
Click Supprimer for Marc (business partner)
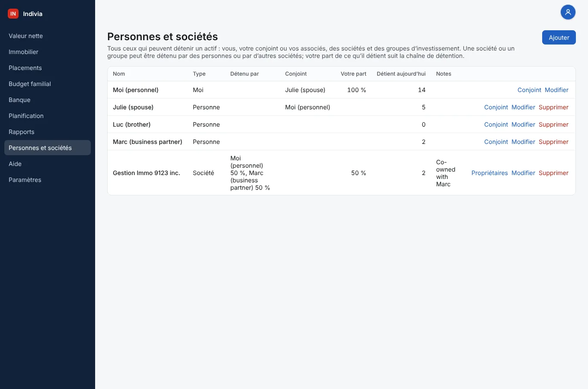click(553, 142)
